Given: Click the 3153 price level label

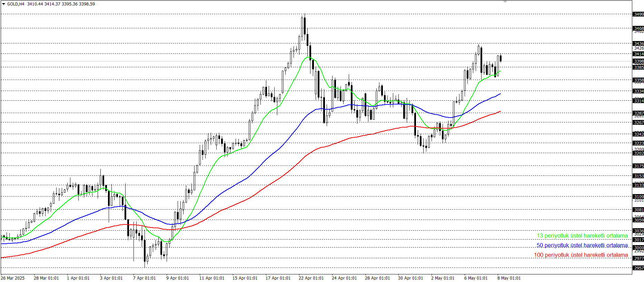Looking at the screenshot, I should pos(638,176).
